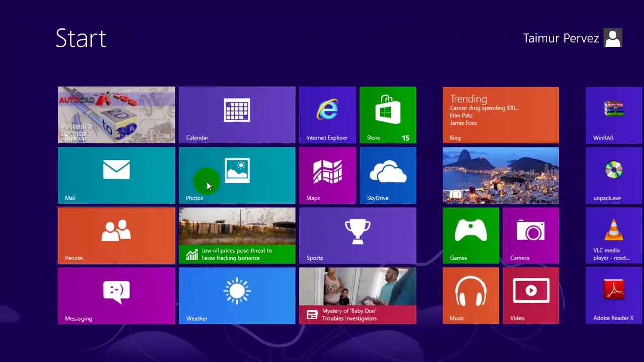644x362 pixels.
Task: Open the Weather tile
Action: [x=237, y=296]
